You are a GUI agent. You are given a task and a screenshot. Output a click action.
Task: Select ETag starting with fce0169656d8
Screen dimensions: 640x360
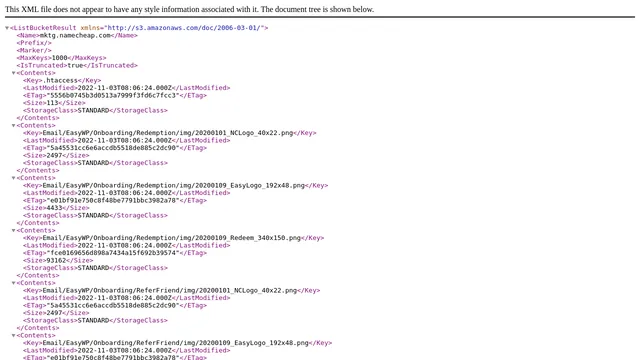pos(113,253)
